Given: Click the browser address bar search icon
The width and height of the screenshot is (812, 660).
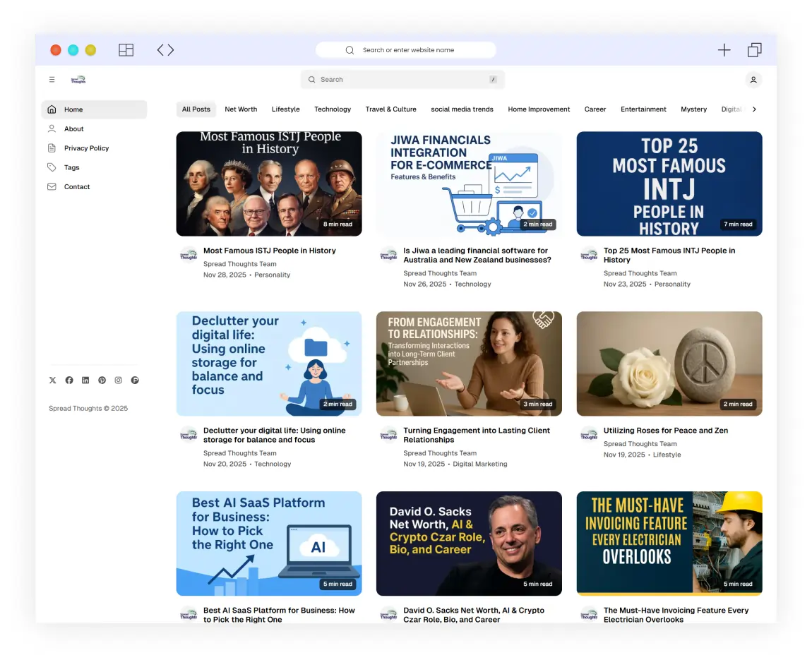Looking at the screenshot, I should click(x=350, y=49).
